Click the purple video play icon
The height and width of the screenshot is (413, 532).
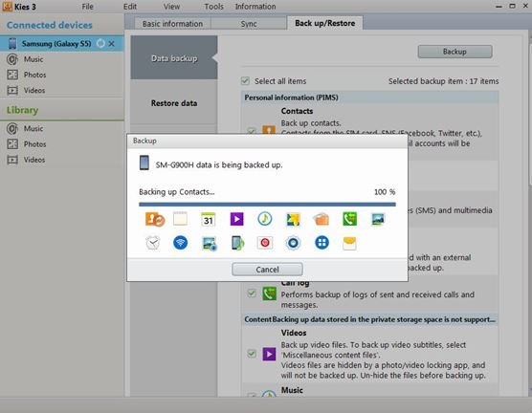click(236, 219)
